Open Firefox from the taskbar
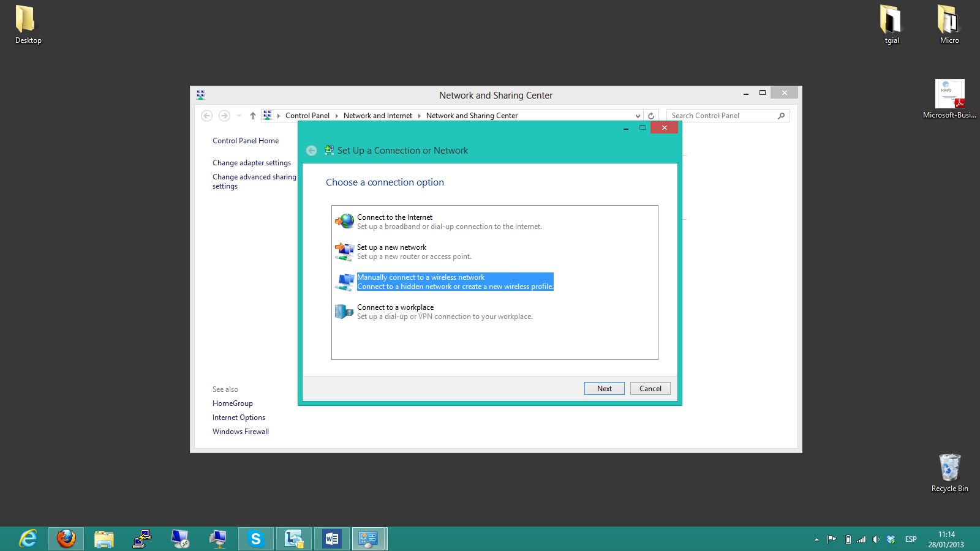Viewport: 980px width, 551px height. 66,539
